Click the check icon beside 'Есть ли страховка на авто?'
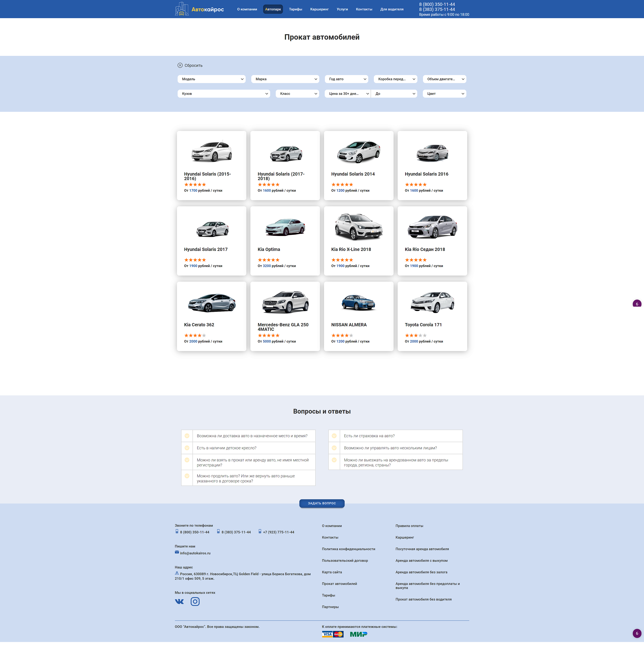The height and width of the screenshot is (646, 644). click(x=334, y=439)
